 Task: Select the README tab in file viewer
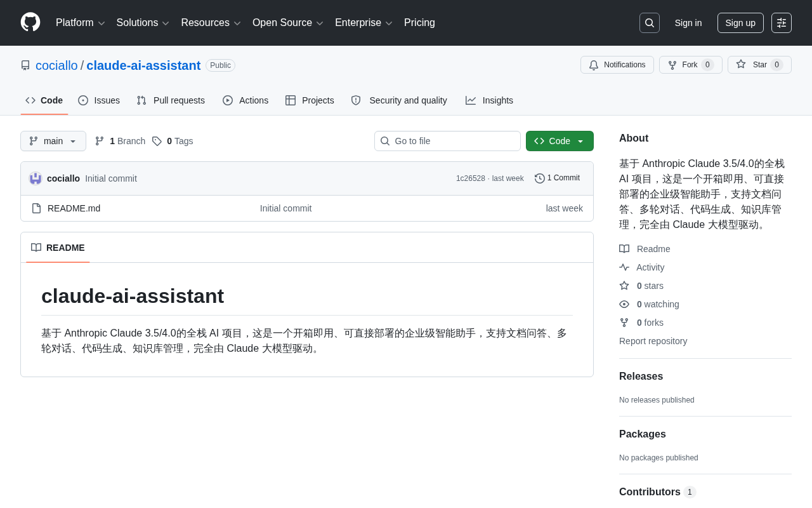58,248
